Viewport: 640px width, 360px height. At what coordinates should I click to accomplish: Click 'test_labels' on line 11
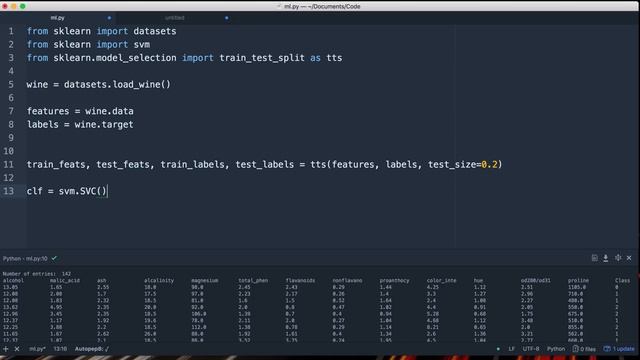[x=264, y=165]
